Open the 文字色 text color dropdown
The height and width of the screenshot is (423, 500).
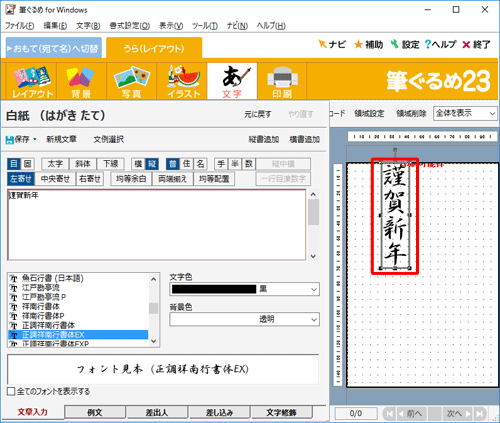click(x=244, y=289)
